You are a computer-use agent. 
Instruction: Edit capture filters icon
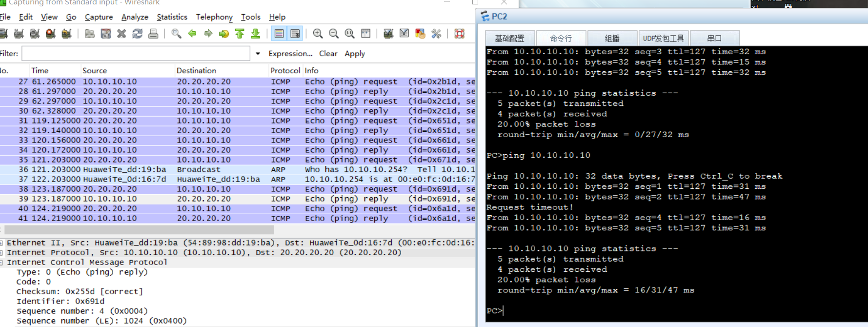tap(388, 34)
